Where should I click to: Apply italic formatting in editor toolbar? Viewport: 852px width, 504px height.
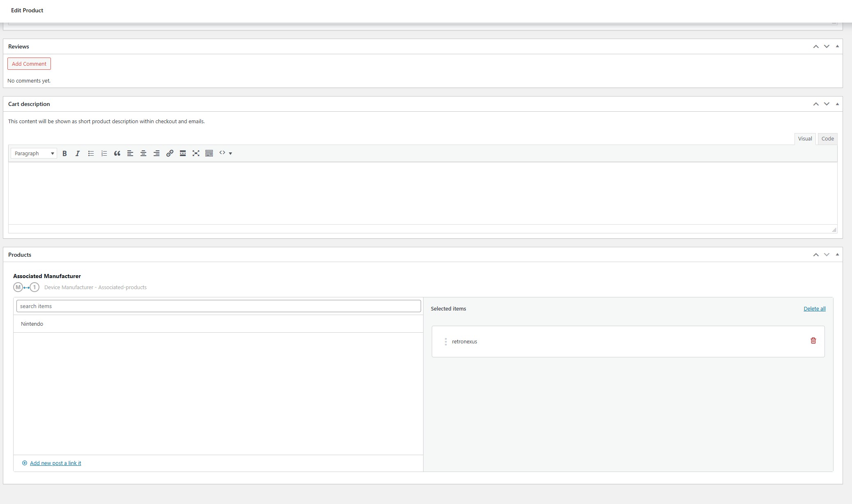click(77, 153)
